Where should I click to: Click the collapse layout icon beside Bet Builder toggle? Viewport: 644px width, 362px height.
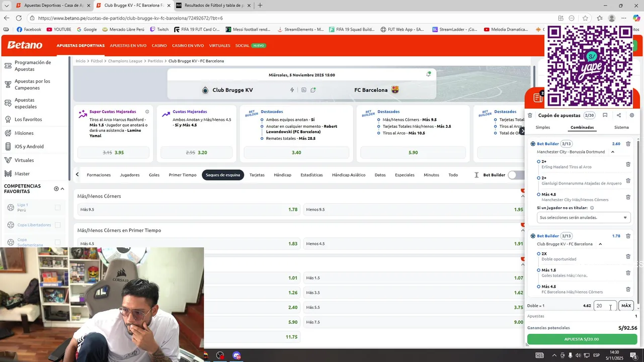(476, 175)
